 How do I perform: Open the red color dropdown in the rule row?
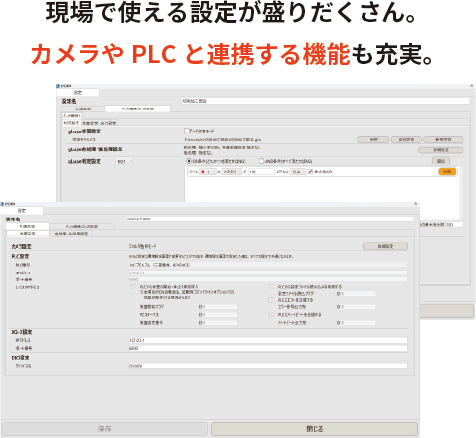(x=208, y=172)
